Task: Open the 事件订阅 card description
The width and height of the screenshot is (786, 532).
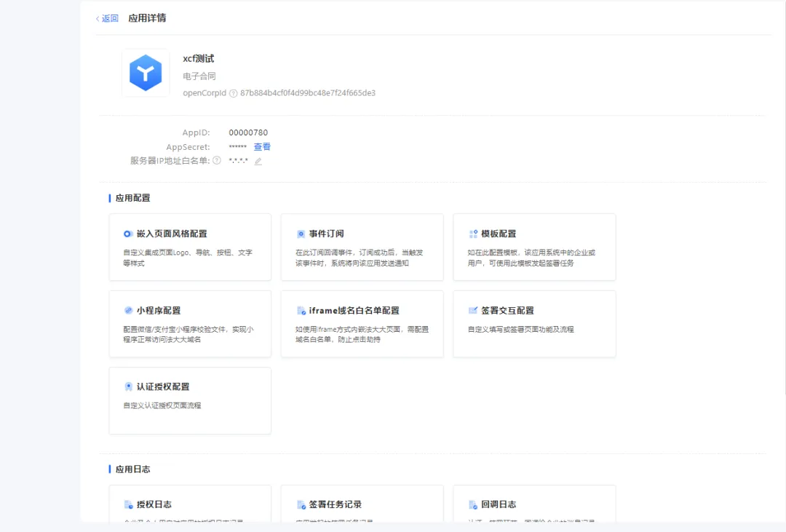Action: pos(359,258)
